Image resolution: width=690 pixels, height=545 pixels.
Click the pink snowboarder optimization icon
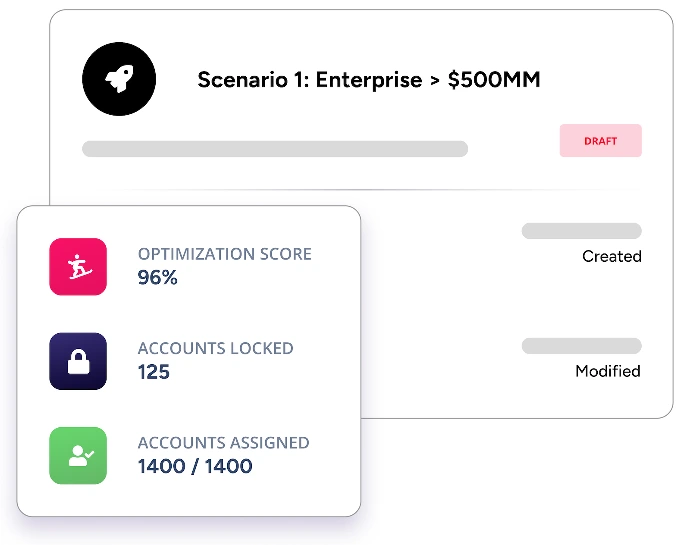pos(78,267)
